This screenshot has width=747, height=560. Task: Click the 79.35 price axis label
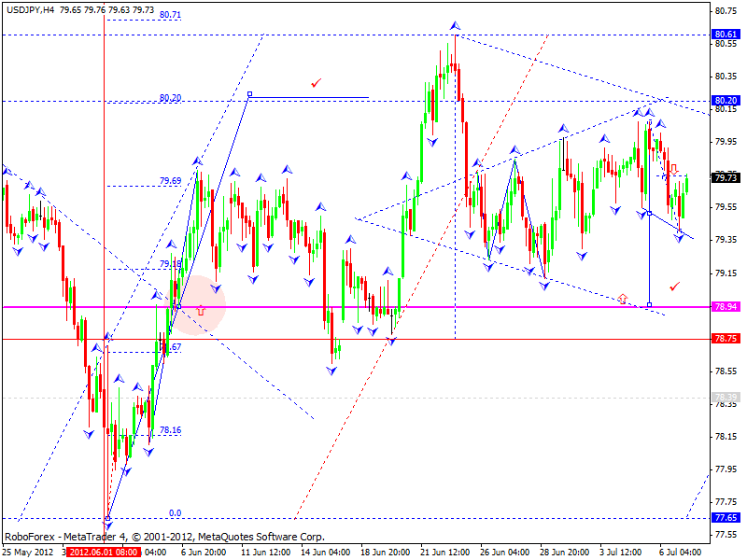click(726, 240)
